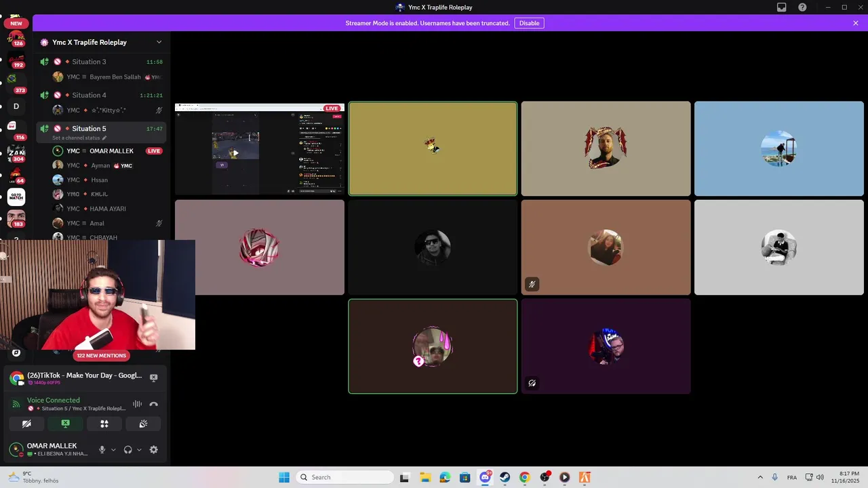Select the light gray participant tile
The height and width of the screenshot is (488, 868).
(x=779, y=247)
